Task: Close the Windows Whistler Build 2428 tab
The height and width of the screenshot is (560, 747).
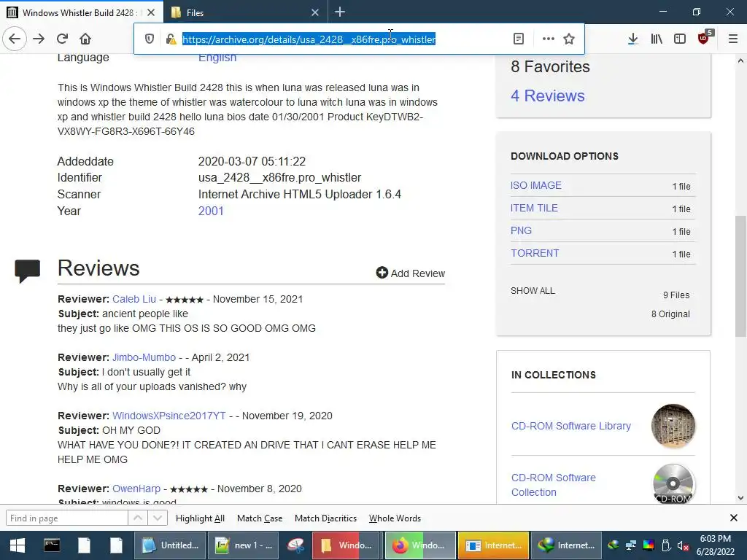Action: pos(151,12)
